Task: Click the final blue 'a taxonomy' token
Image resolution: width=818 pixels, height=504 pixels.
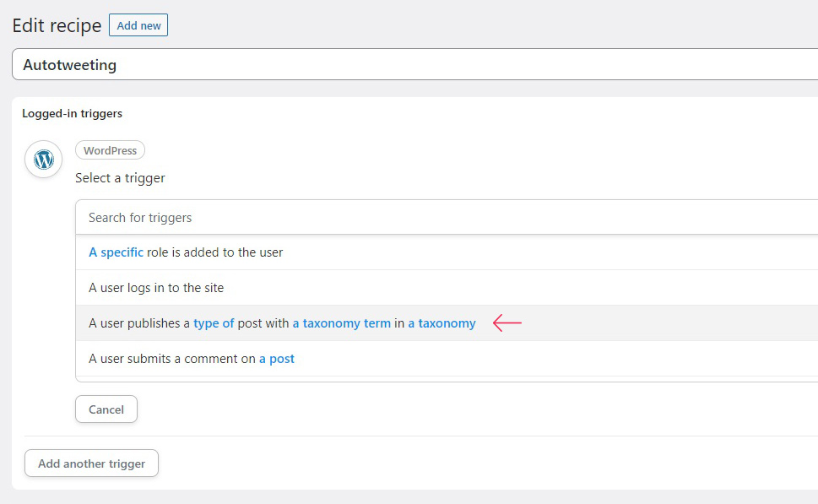Action: (442, 323)
